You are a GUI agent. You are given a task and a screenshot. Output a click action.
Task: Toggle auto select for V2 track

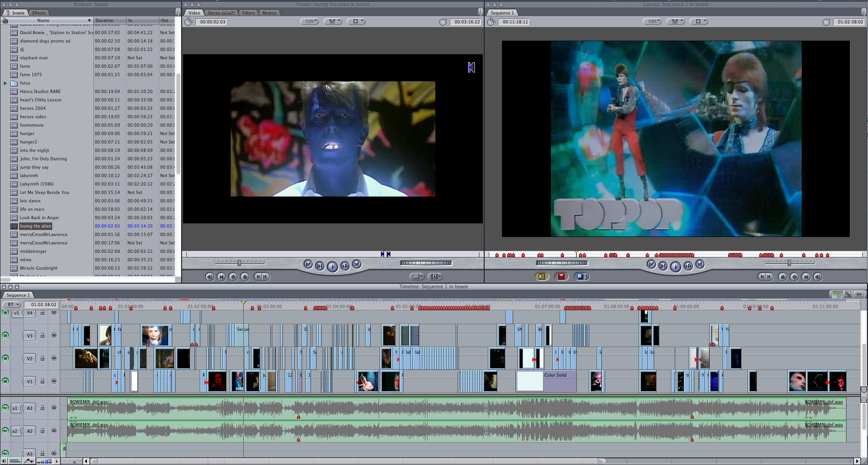pos(54,358)
